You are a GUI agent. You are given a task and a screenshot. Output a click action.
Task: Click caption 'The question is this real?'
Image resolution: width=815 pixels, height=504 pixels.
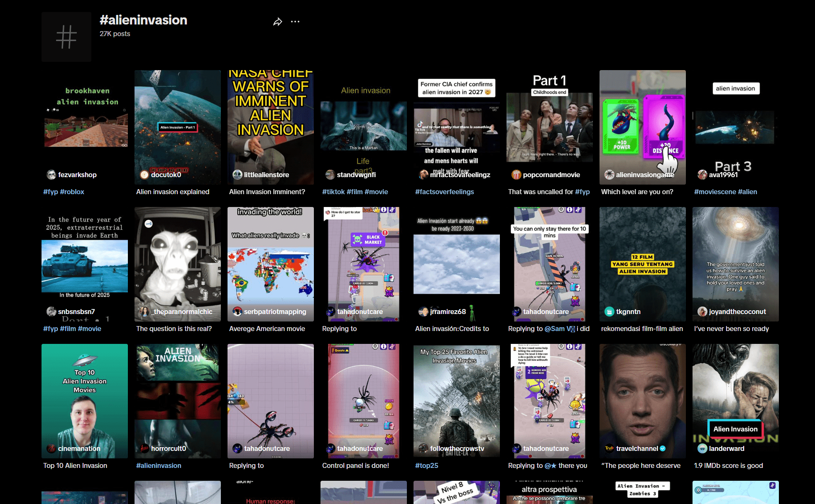click(x=174, y=329)
